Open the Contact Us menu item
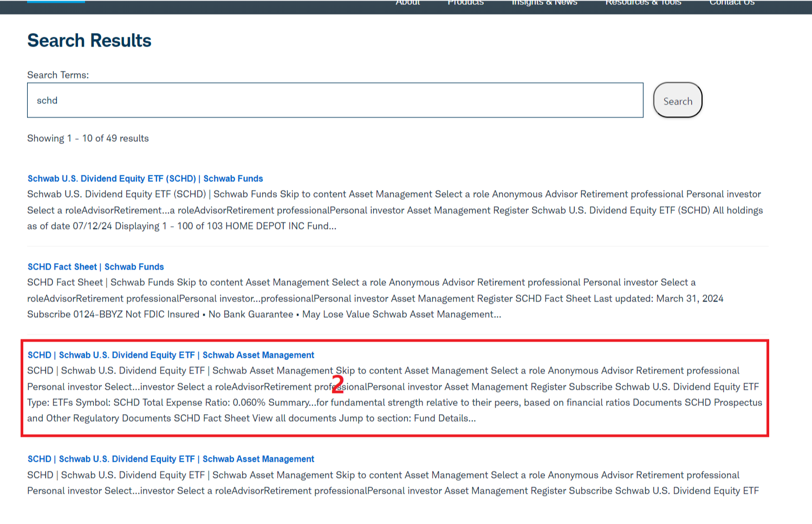This screenshot has height=524, width=812. tap(732, 3)
